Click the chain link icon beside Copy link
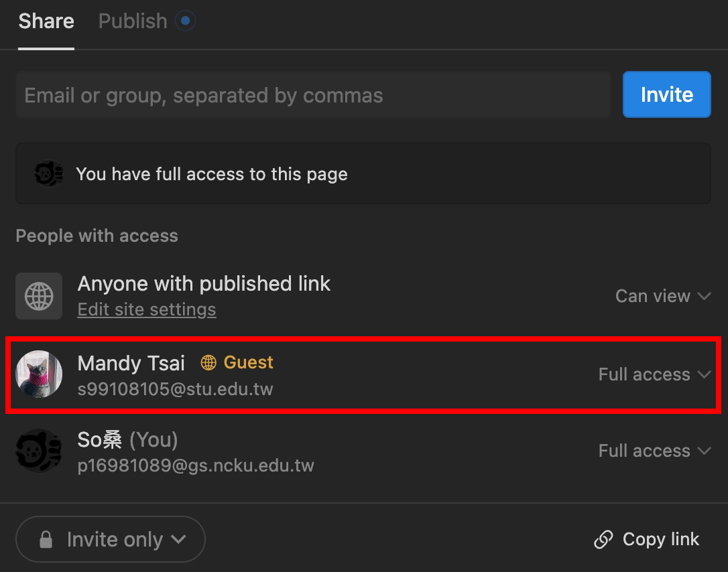 [x=603, y=540]
